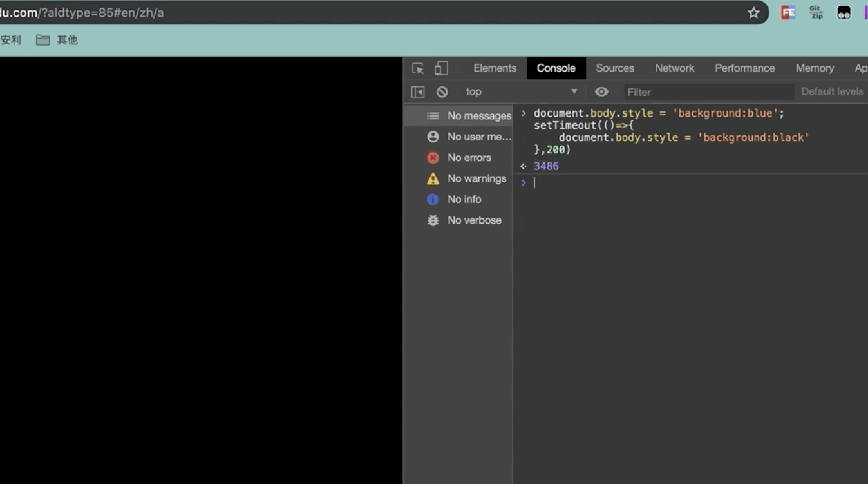Click the 'background:black' code line
The height and width of the screenshot is (487, 868).
[684, 137]
